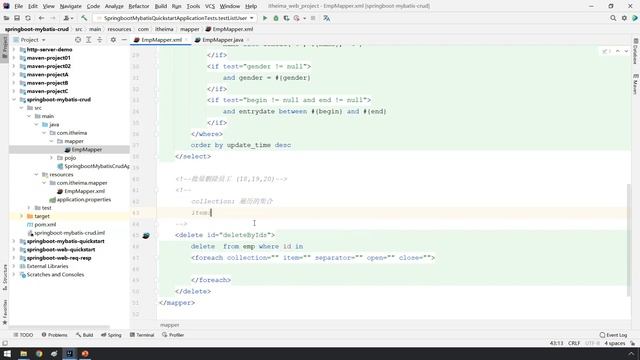Open the Event Log
The image size is (640, 360).
(613, 335)
